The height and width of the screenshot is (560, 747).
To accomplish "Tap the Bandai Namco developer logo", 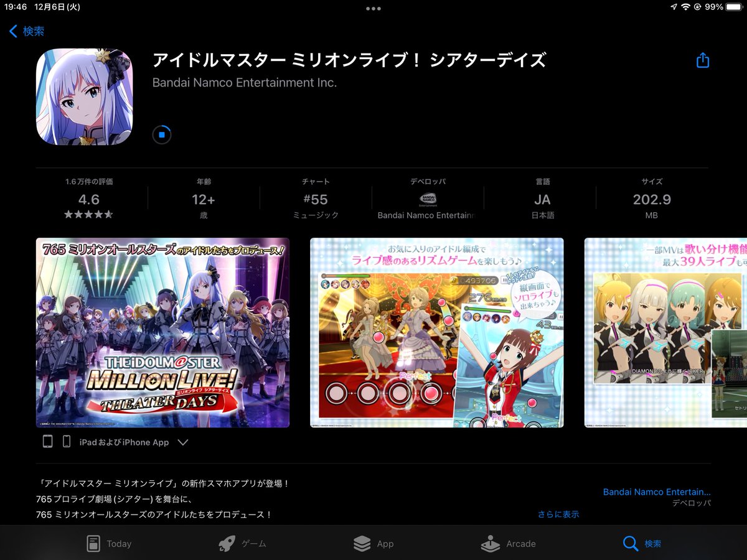I will tap(428, 199).
